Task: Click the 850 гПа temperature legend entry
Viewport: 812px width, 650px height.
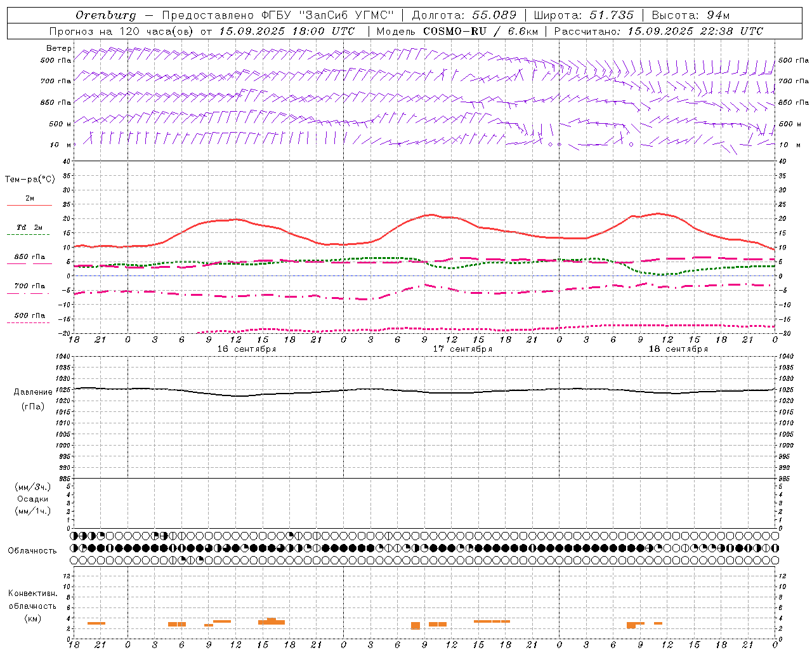Action: coord(30,257)
